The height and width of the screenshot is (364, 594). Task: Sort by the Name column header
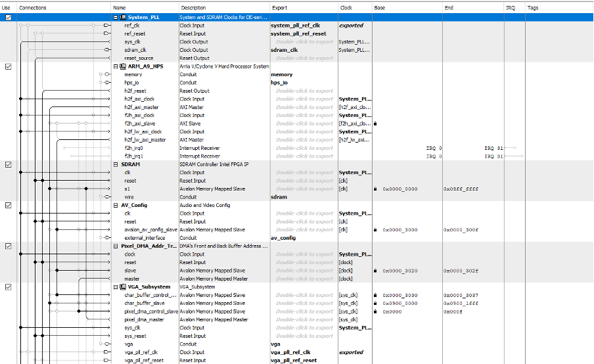(145, 8)
